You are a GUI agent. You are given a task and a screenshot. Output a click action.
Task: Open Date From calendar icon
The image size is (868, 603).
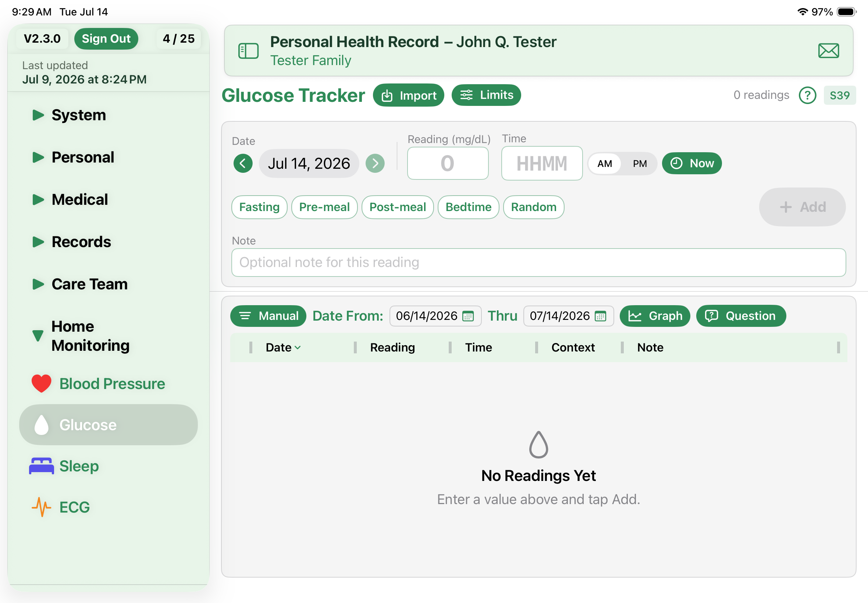(468, 316)
